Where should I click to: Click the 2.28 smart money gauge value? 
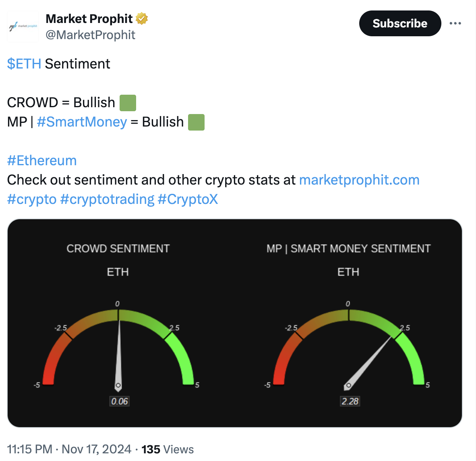coord(350,401)
